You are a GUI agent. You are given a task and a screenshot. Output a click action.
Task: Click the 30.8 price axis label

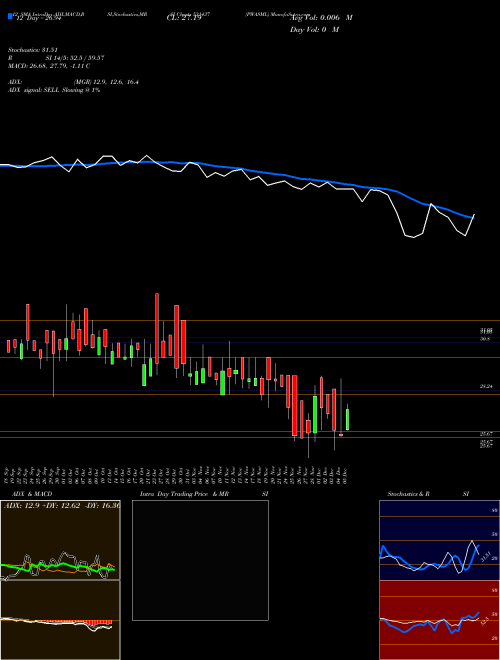(486, 338)
